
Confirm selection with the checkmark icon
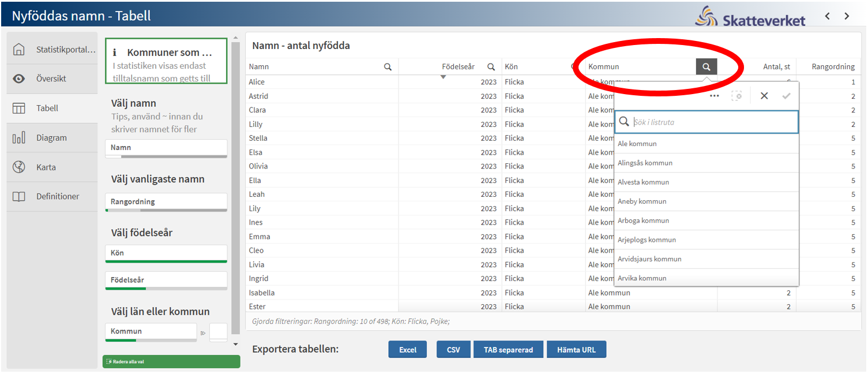point(786,96)
